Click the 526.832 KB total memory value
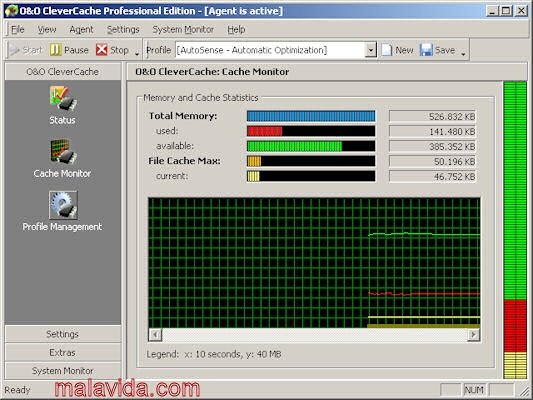The width and height of the screenshot is (533, 400). (x=432, y=117)
